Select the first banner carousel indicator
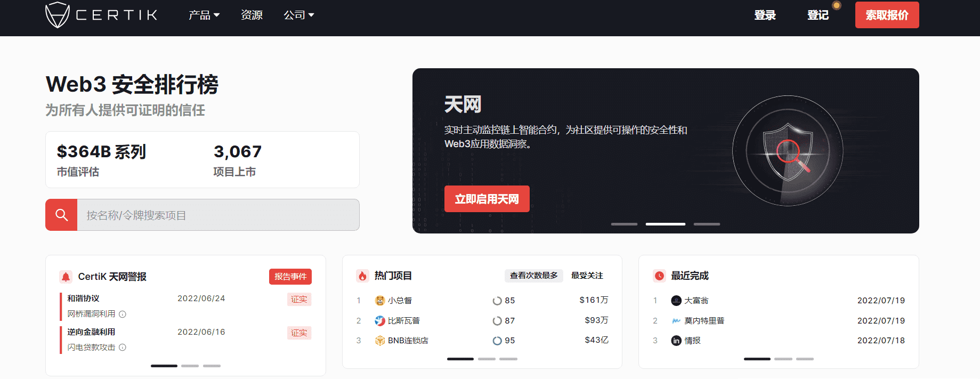Screen dimensions: 980x379 pyautogui.click(x=624, y=224)
